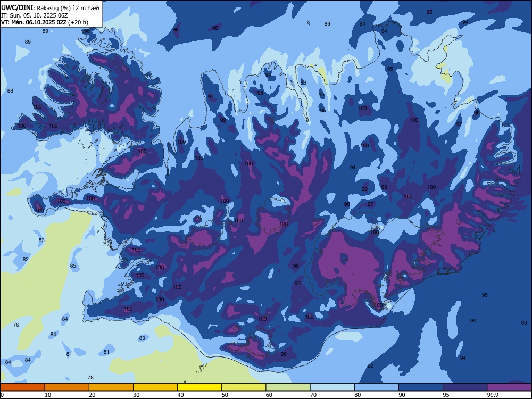Screen dimensions: 532x399
Task: Click the legend tick label '80'
Action: 358,395
